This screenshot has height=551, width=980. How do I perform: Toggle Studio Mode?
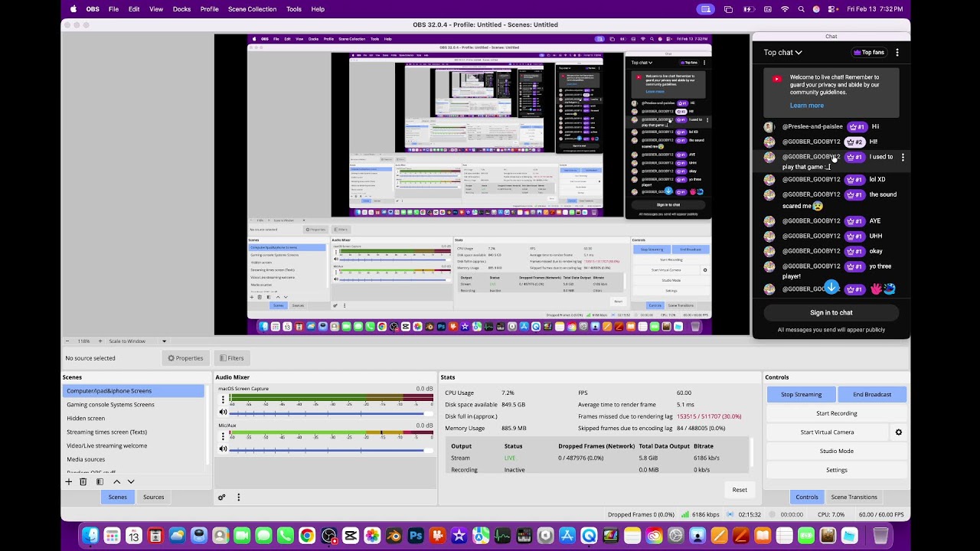(x=837, y=451)
